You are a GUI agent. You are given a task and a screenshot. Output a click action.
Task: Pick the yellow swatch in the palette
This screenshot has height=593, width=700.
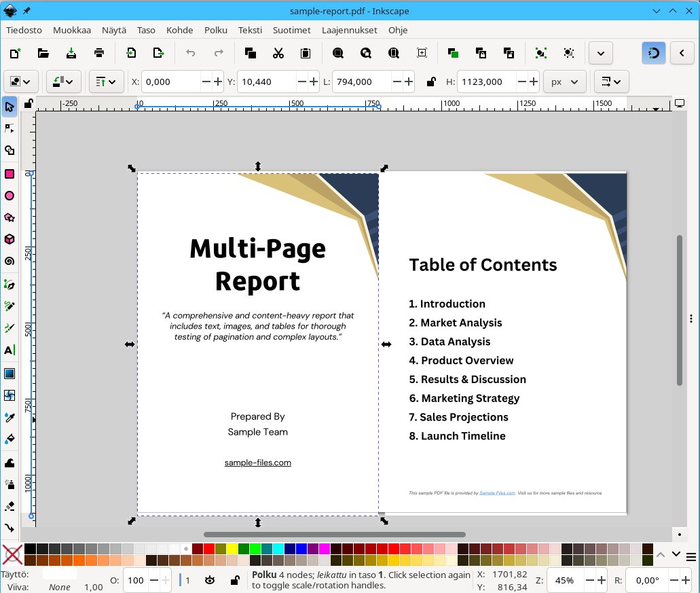click(232, 548)
